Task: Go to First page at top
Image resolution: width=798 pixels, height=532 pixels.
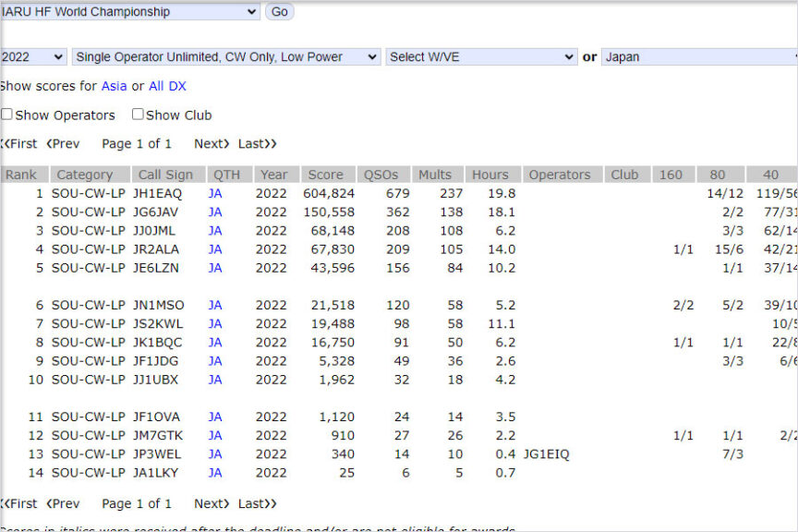Action: [x=19, y=143]
